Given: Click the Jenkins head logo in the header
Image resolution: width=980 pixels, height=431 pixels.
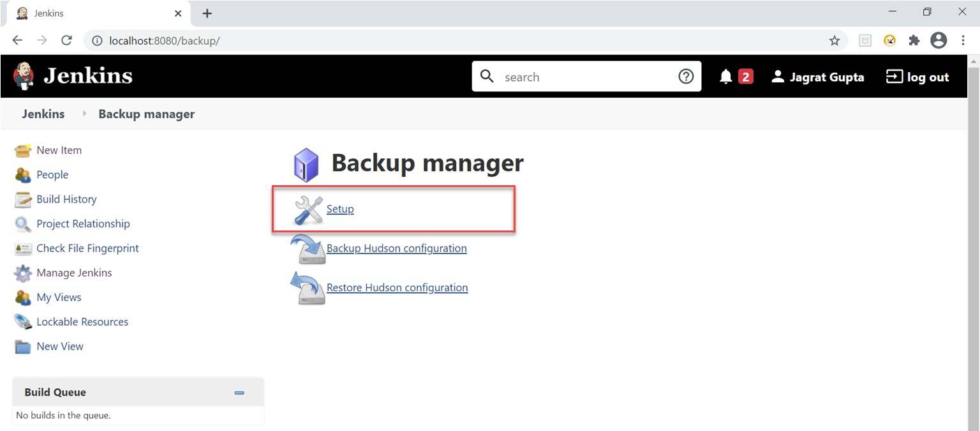Looking at the screenshot, I should tap(22, 75).
